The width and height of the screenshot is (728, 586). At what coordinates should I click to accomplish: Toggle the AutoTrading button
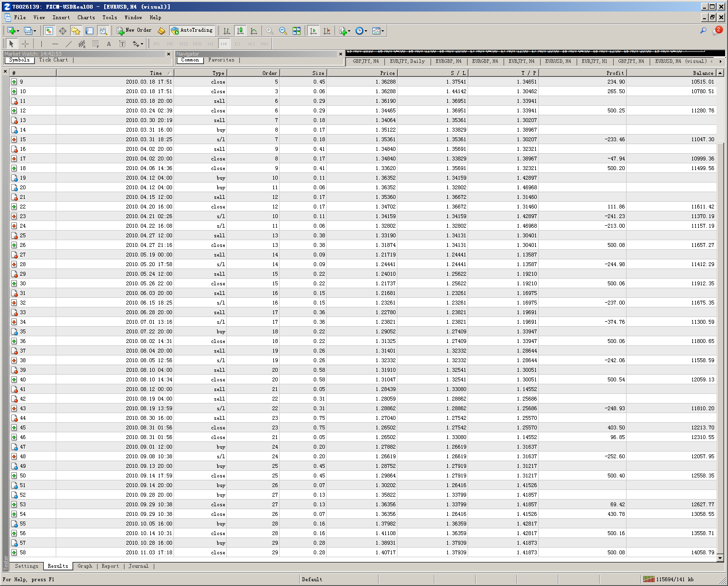192,31
